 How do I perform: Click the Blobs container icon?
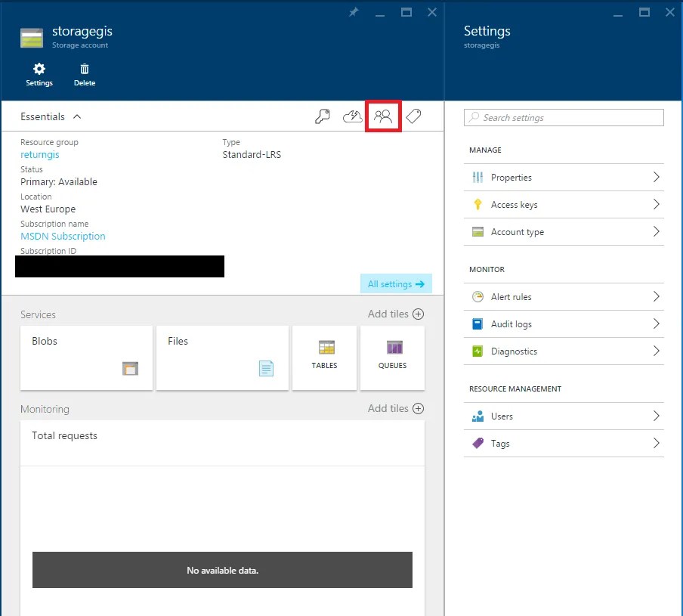pyautogui.click(x=130, y=369)
